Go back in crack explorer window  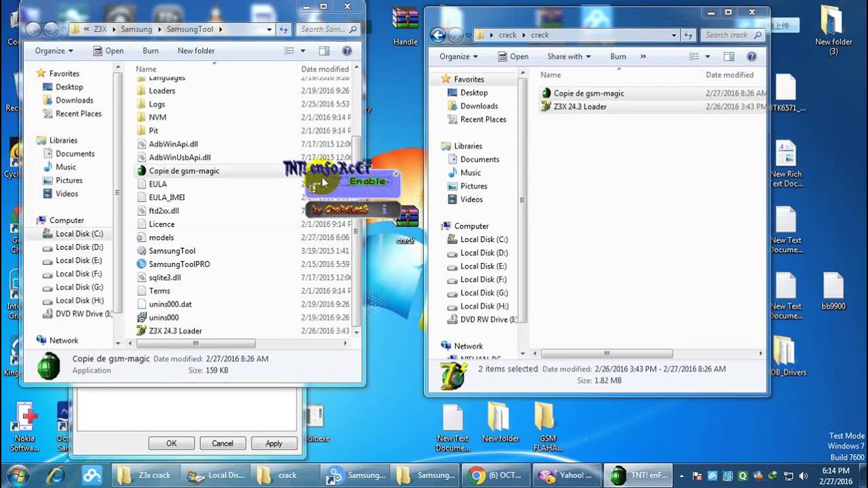coord(438,35)
